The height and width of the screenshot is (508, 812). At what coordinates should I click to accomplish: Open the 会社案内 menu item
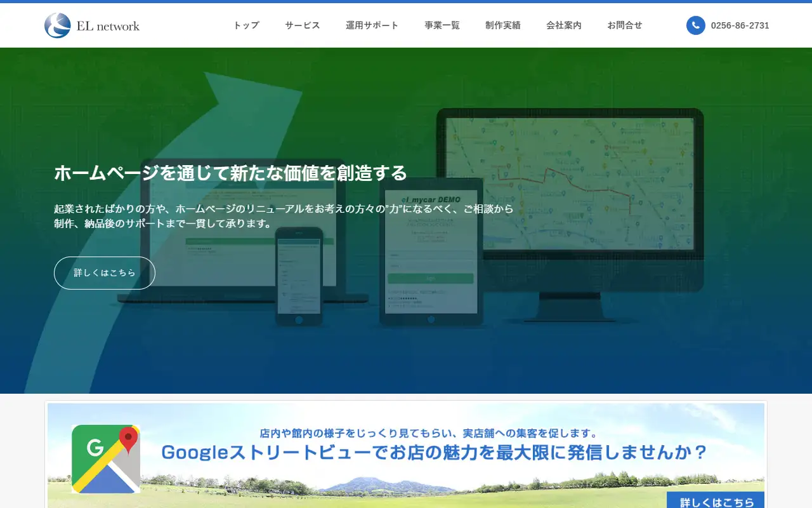[564, 25]
